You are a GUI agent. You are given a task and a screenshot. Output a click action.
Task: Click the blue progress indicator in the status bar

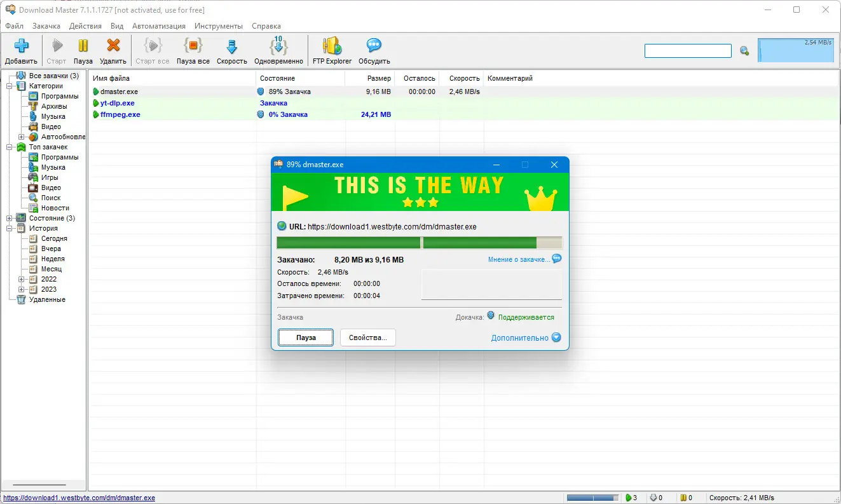point(592,498)
